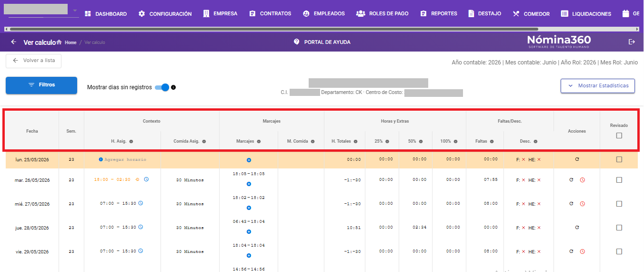This screenshot has width=644, height=272.
Task: Toggle Mostrar dias sin registros switch
Action: tap(162, 87)
